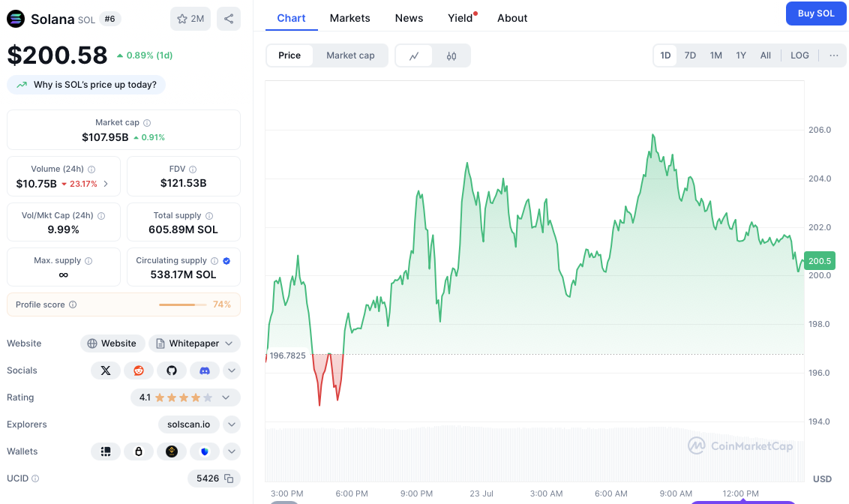Click the Volume (24h) info icon
The height and width of the screenshot is (504, 849).
tap(91, 169)
